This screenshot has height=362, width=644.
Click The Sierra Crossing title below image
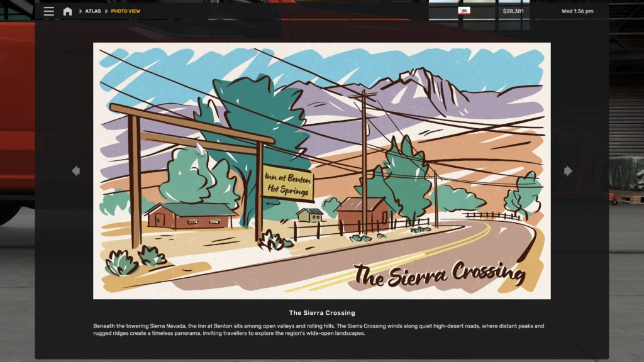coord(322,313)
